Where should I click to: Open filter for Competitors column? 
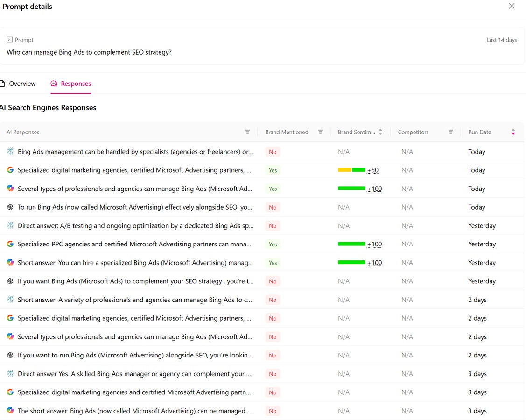(451, 132)
